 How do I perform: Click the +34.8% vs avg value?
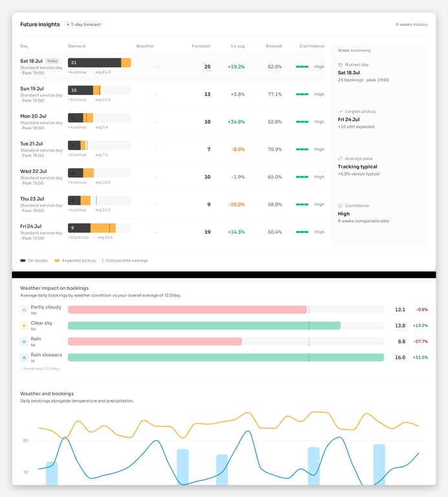pos(236,122)
